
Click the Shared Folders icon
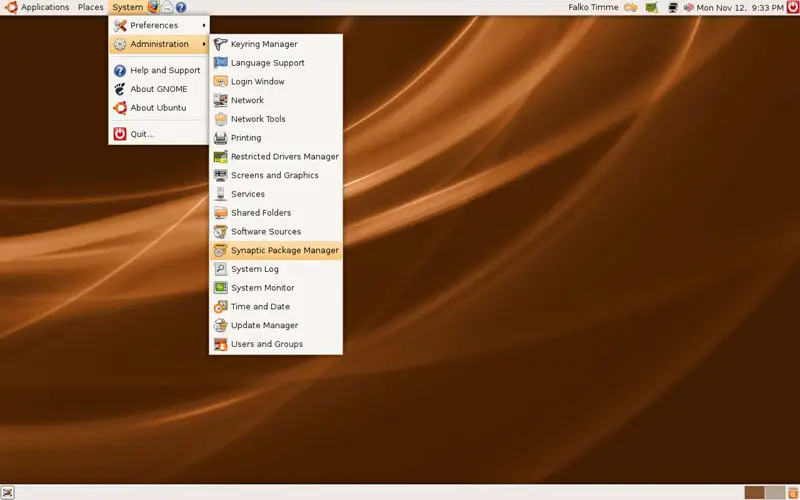point(220,213)
